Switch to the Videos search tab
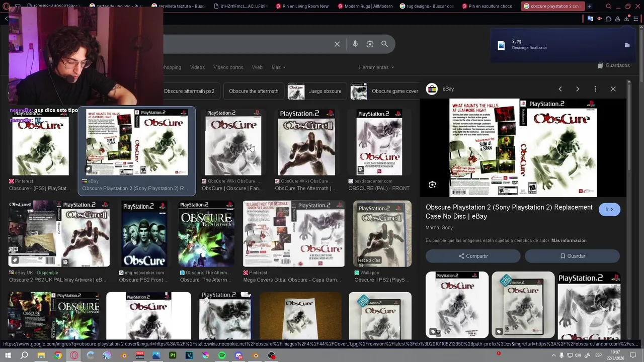The width and height of the screenshot is (644, 362). click(197, 67)
